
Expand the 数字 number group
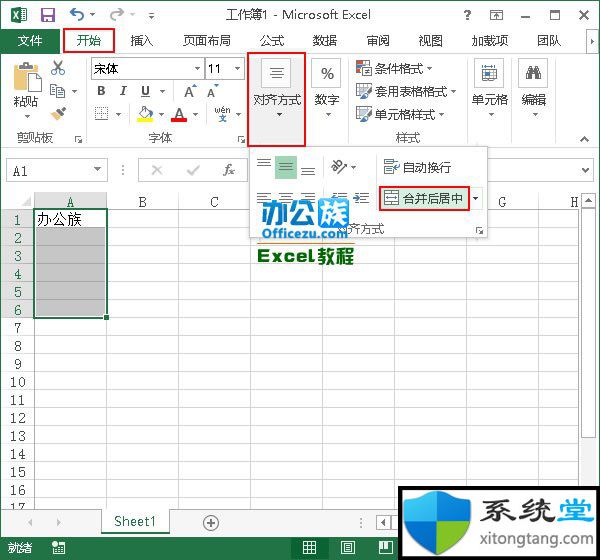point(327,89)
